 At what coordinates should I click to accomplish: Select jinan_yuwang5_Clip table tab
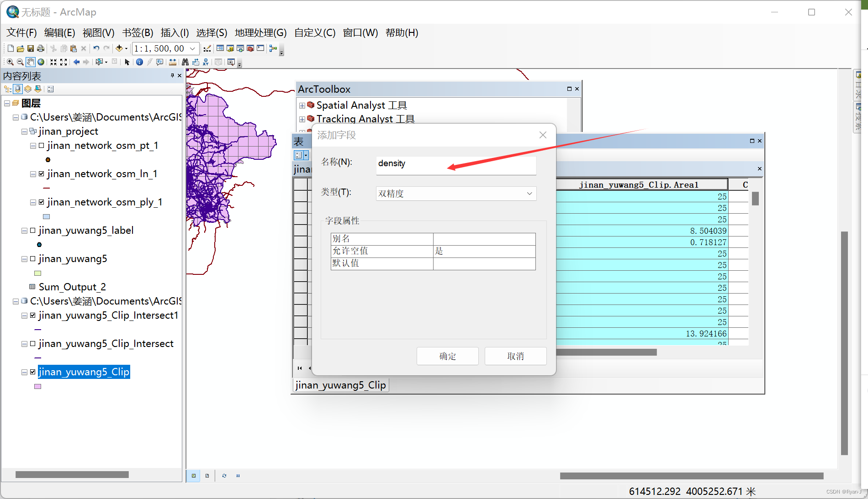(340, 385)
